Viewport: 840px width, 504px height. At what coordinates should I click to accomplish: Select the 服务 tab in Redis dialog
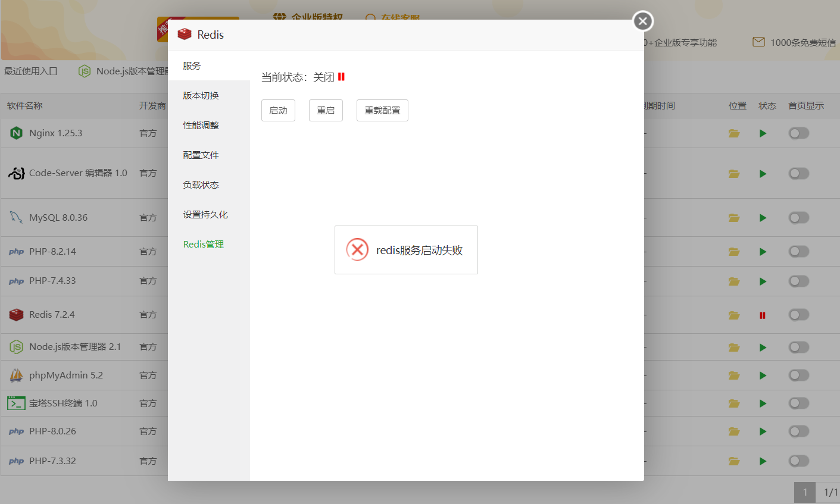(x=209, y=65)
